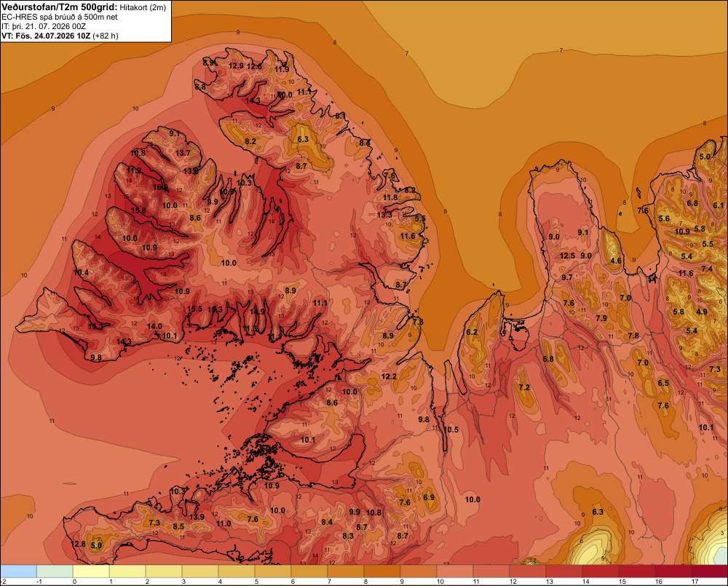Click the temperature value "7.2" on the map
This screenshot has width=728, height=586.
(524, 387)
